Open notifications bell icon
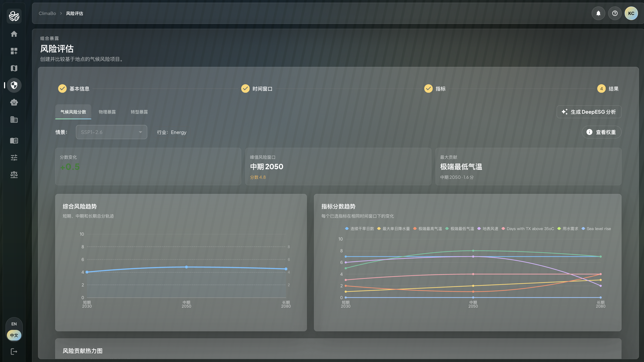Viewport: 644px width, 362px height. (x=598, y=13)
